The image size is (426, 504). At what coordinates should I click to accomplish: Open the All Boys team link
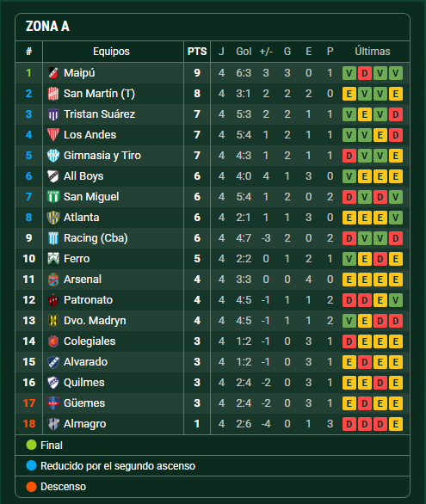pos(83,176)
